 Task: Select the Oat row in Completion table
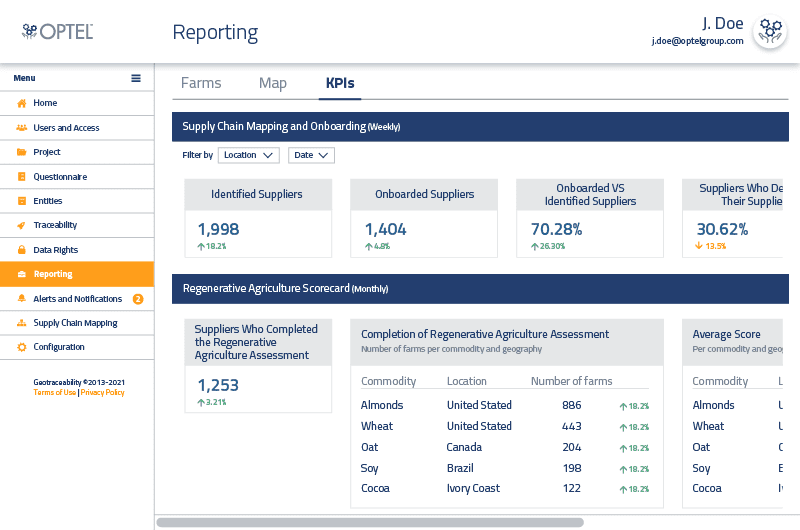pyautogui.click(x=505, y=447)
